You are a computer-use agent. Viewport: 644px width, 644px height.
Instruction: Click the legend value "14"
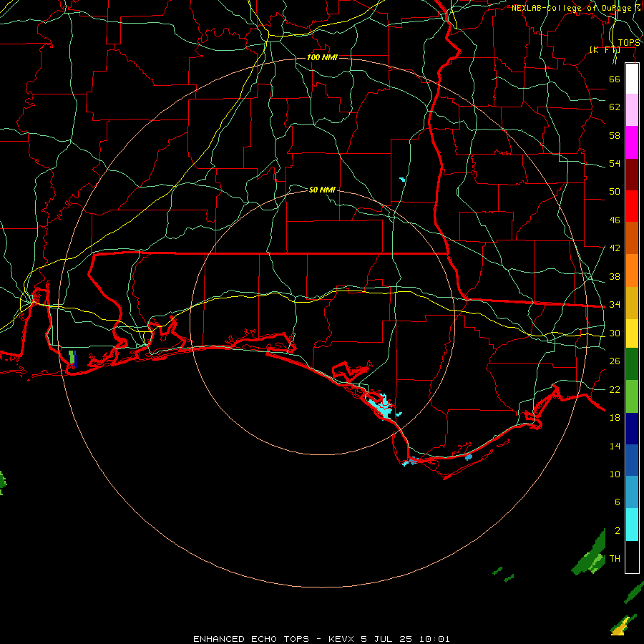click(615, 446)
